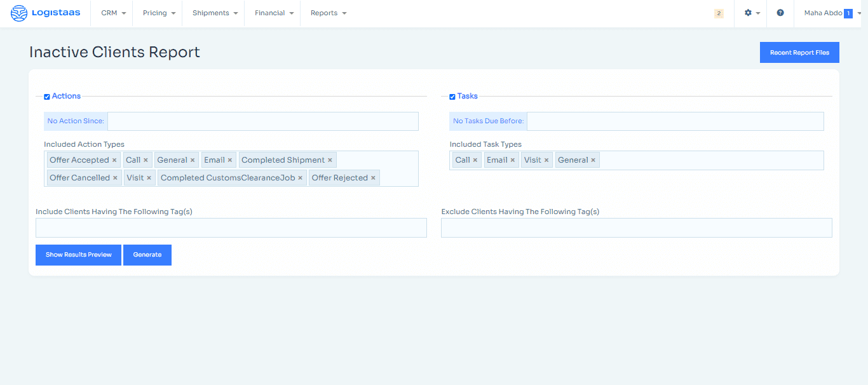Expand the Shipments dropdown menu
The height and width of the screenshot is (385, 868).
click(x=215, y=13)
